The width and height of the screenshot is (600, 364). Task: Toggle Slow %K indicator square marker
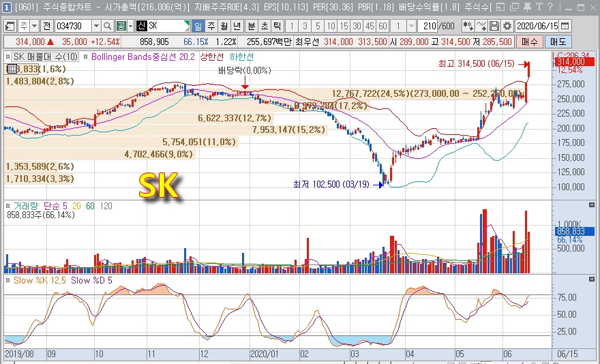7,281
